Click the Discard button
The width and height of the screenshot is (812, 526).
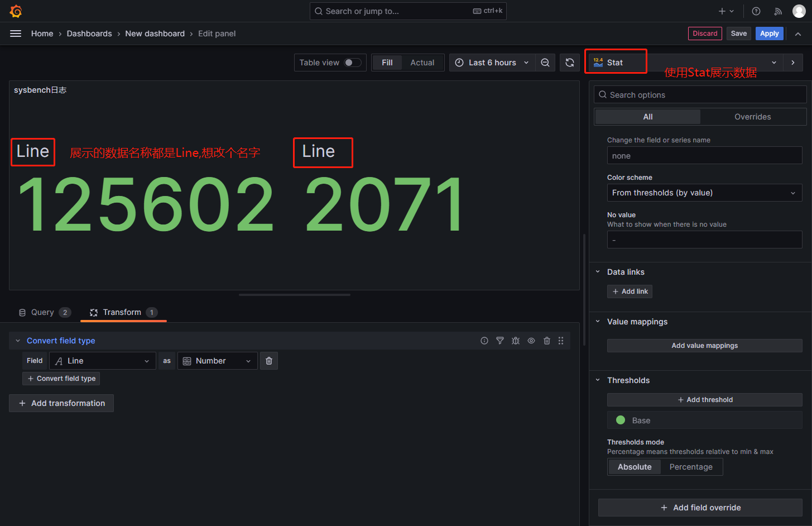(705, 34)
